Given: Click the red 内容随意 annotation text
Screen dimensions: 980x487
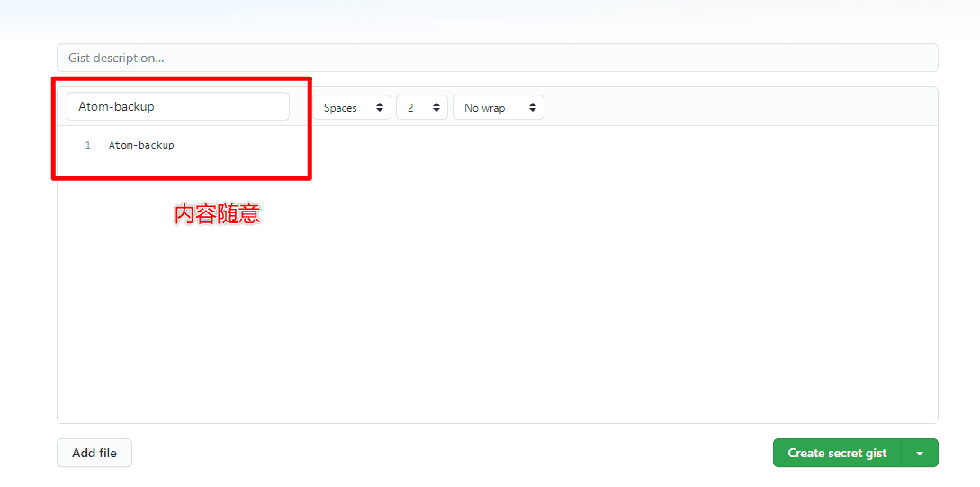Looking at the screenshot, I should (x=217, y=214).
